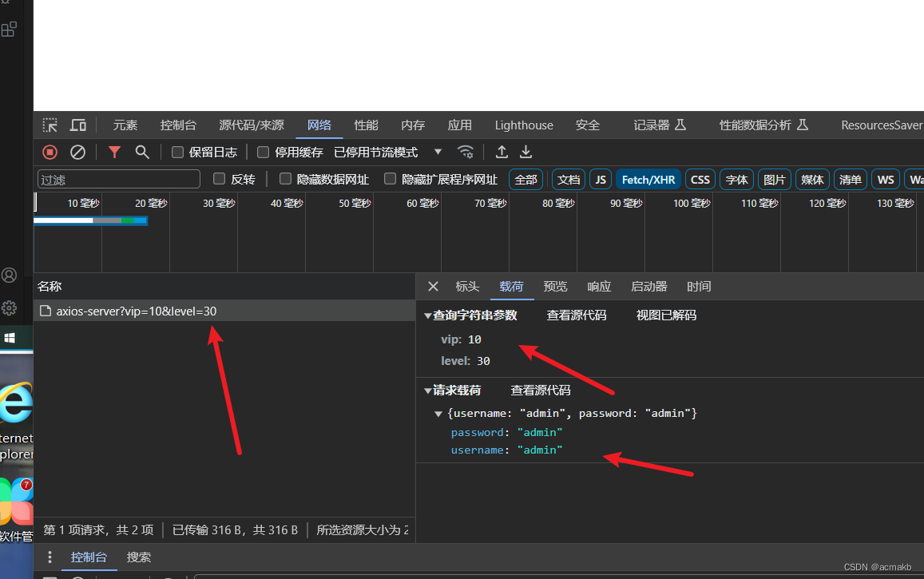Filter by Doc type (文档)
The width and height of the screenshot is (924, 579).
(x=569, y=180)
